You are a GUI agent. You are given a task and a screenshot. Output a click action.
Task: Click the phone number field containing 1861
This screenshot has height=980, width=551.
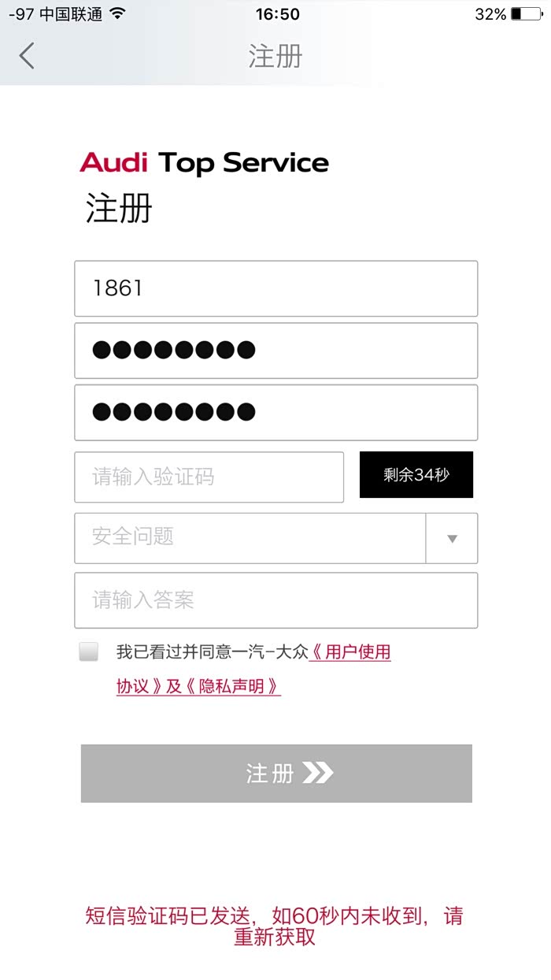pyautogui.click(x=275, y=288)
